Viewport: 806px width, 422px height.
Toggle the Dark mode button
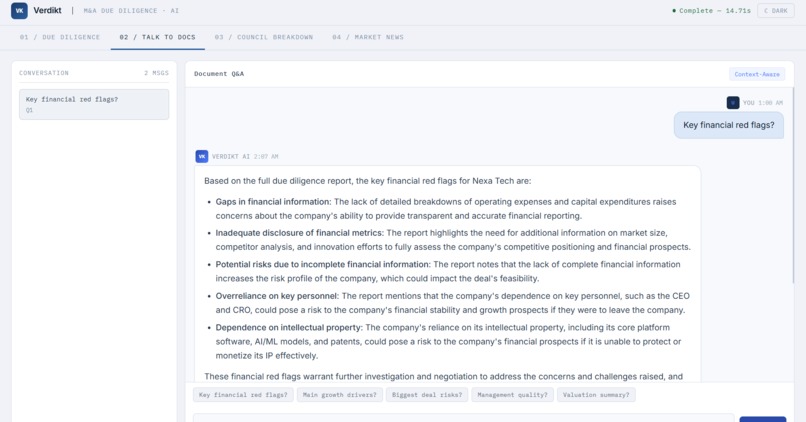pyautogui.click(x=776, y=10)
